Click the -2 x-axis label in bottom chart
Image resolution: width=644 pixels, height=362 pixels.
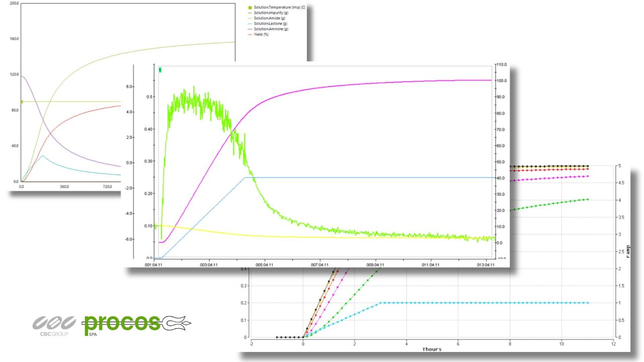251,343
